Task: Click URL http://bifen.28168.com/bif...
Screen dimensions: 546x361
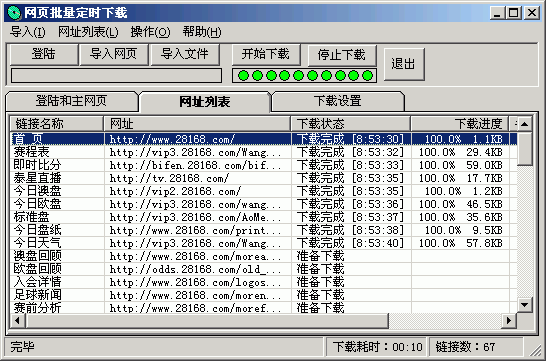Action: click(195, 165)
